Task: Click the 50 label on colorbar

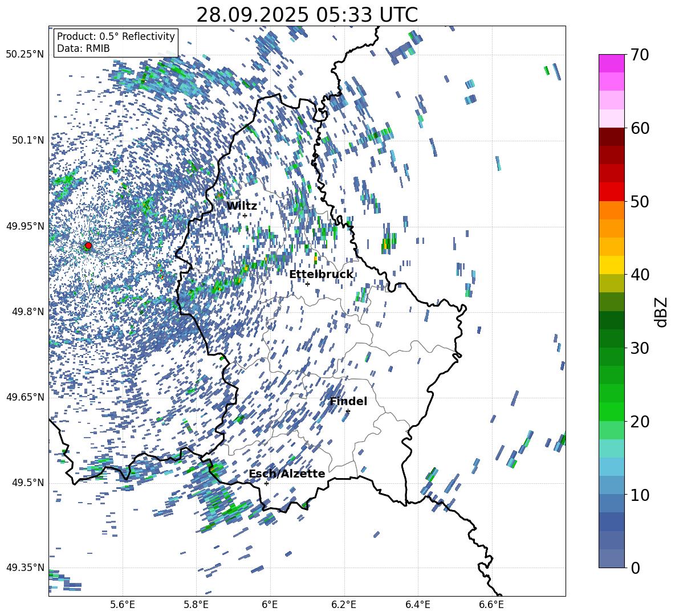Action: click(640, 202)
